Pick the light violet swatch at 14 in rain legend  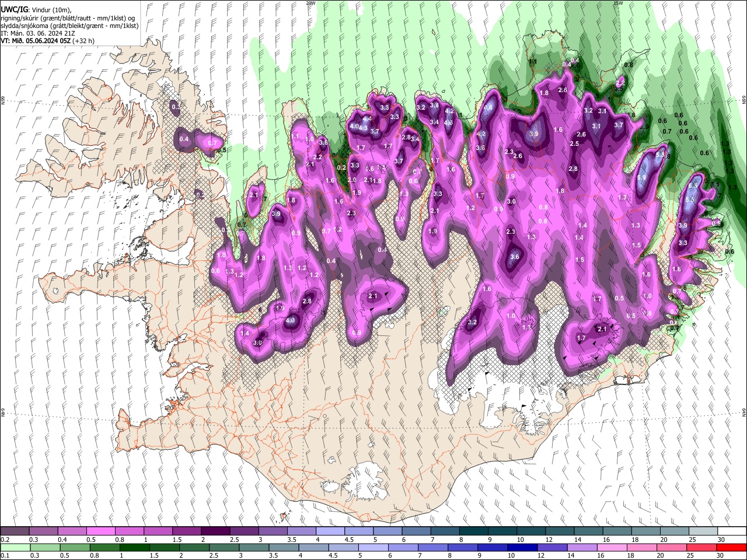pyautogui.click(x=582, y=547)
